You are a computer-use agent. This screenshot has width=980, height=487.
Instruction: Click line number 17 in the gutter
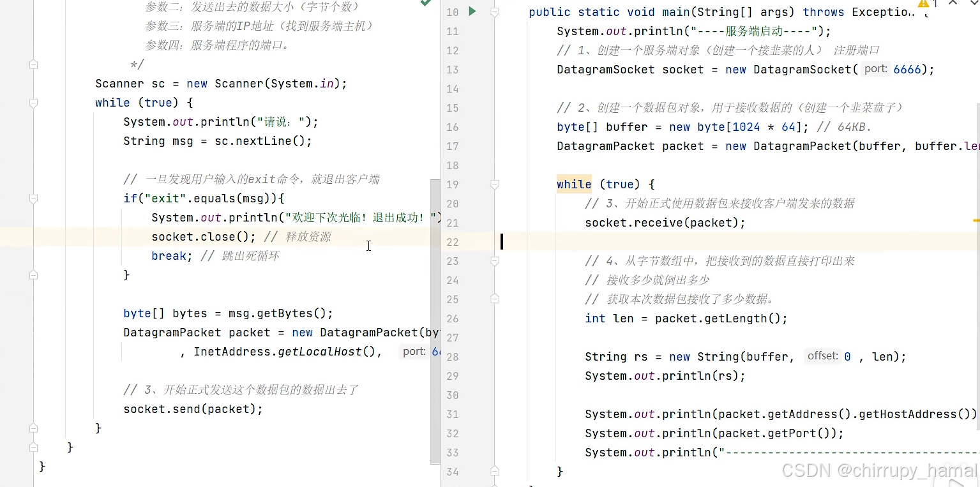pos(452,146)
